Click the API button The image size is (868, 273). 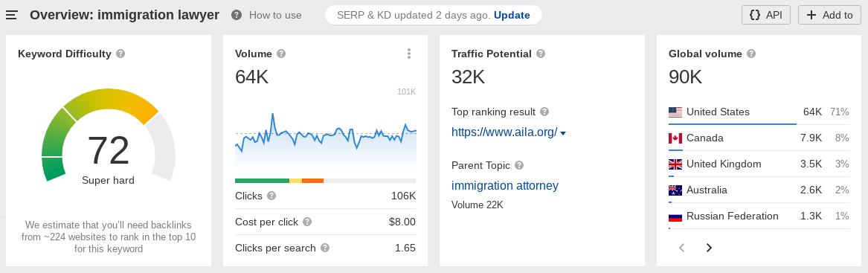(x=766, y=15)
